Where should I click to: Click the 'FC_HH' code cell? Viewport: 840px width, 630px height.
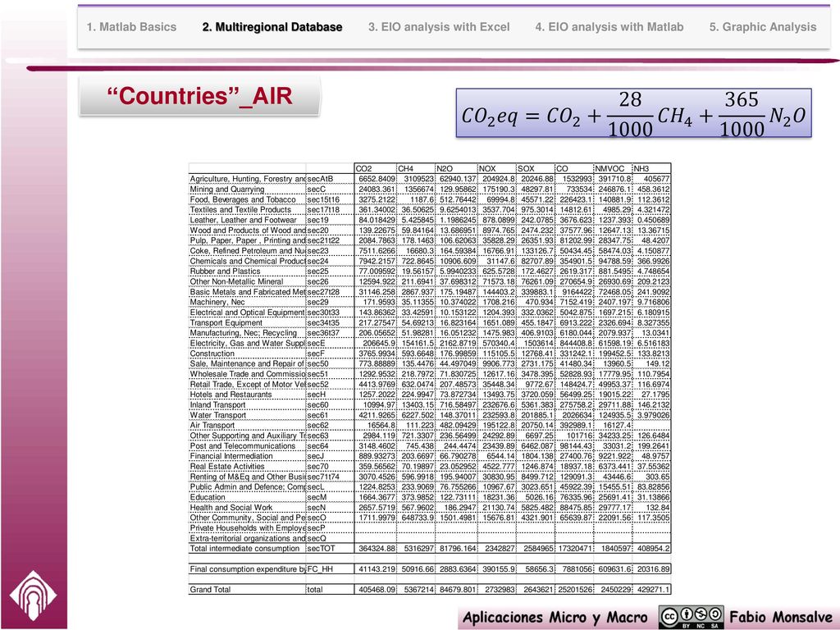(x=330, y=569)
